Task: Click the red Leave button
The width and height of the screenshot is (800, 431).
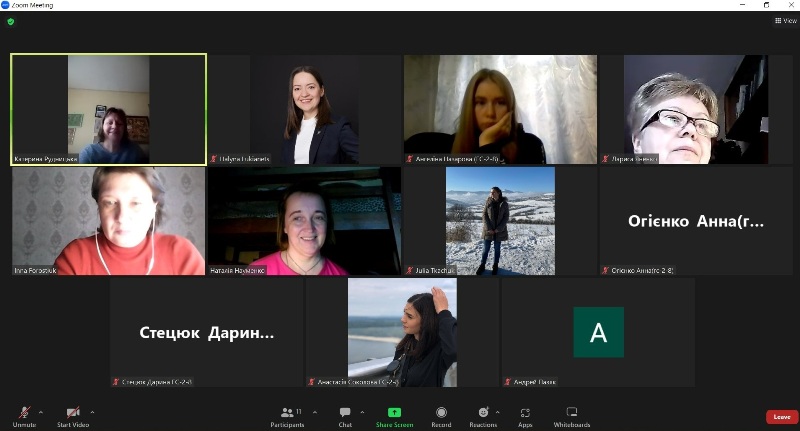Action: (782, 417)
